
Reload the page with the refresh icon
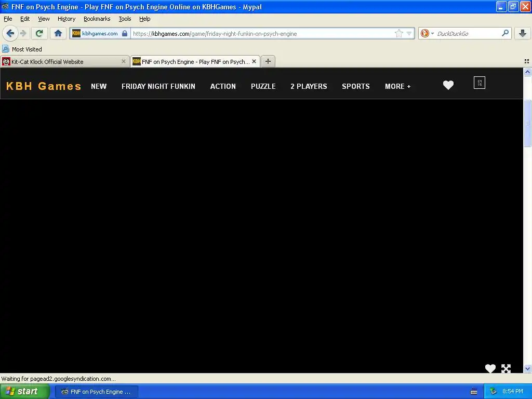point(39,33)
